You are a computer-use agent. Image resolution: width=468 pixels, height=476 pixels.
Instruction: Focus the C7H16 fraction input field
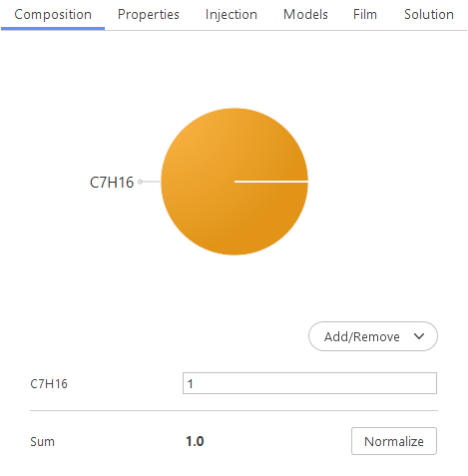pyautogui.click(x=309, y=383)
